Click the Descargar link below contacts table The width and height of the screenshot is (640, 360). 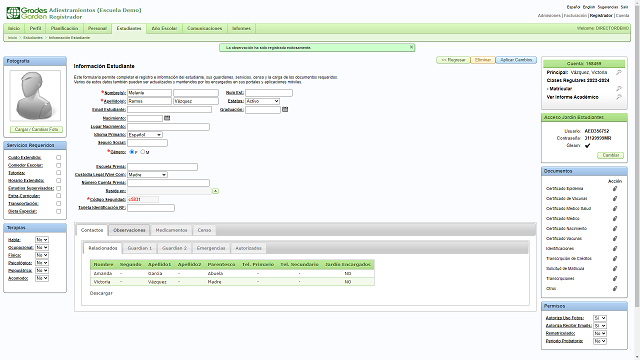click(x=101, y=293)
